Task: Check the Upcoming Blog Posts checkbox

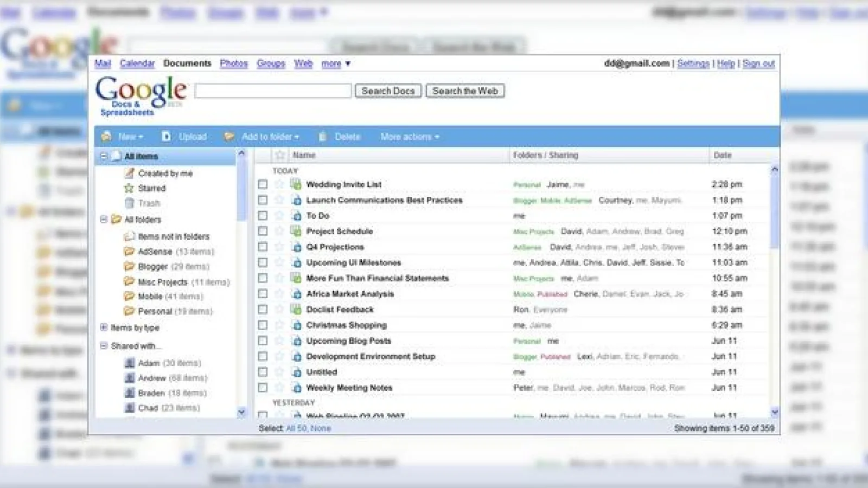Action: coord(263,341)
